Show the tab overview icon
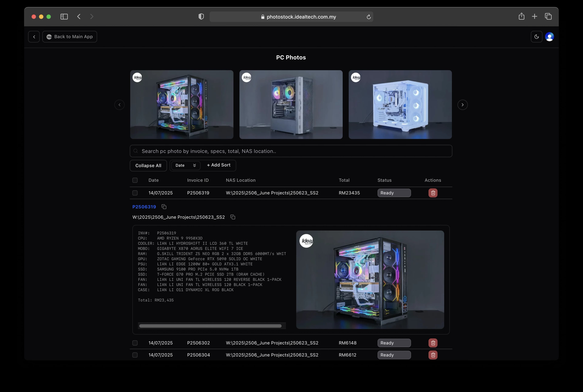583x392 pixels. (548, 17)
